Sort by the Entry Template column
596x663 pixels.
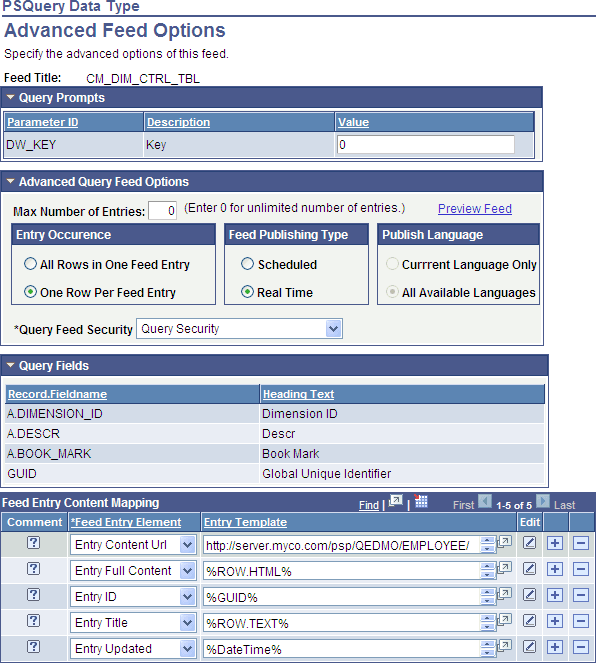click(245, 522)
